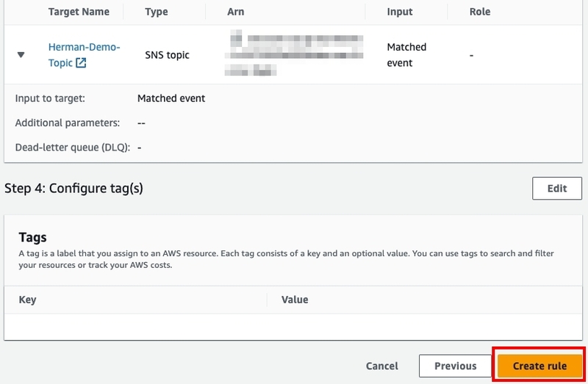Click Step 4: Configure tag(s) heading
The width and height of the screenshot is (588, 384).
pos(73,188)
